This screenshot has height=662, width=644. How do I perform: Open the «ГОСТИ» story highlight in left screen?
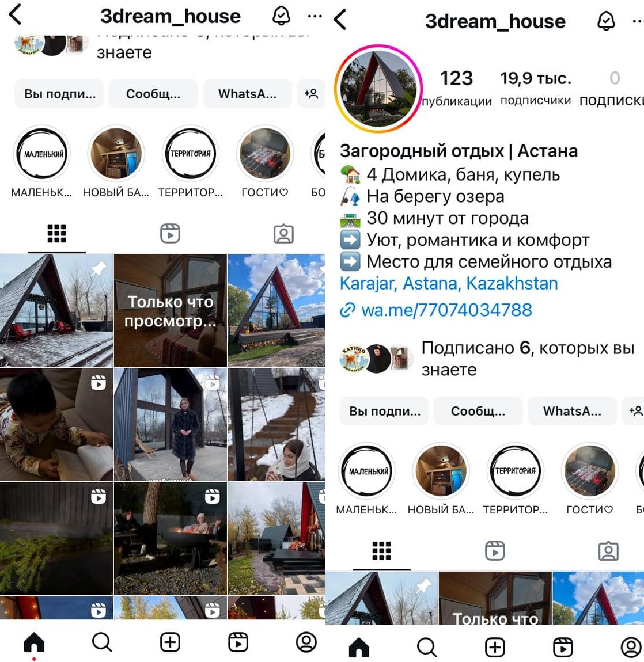tap(265, 162)
